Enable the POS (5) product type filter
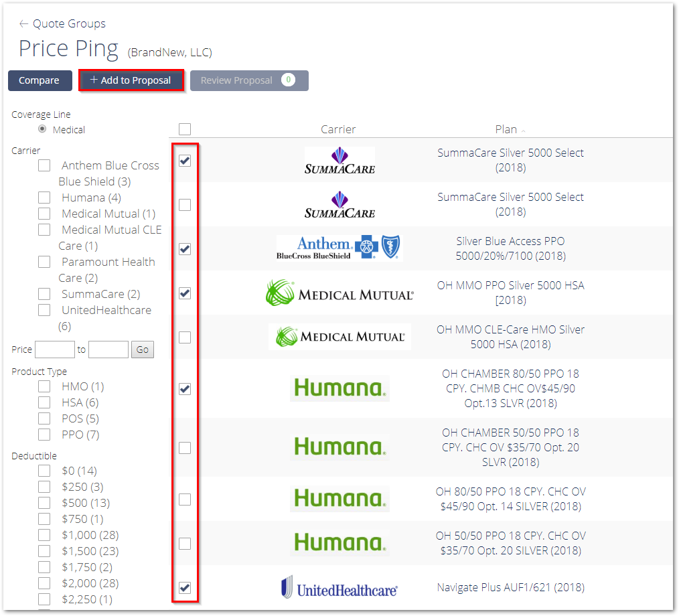The width and height of the screenshot is (679, 616). (44, 418)
